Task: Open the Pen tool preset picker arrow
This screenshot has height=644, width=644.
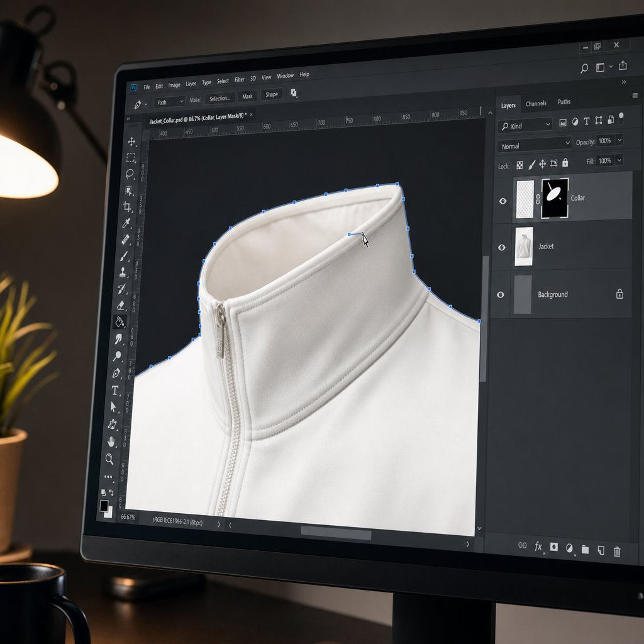Action: [146, 104]
